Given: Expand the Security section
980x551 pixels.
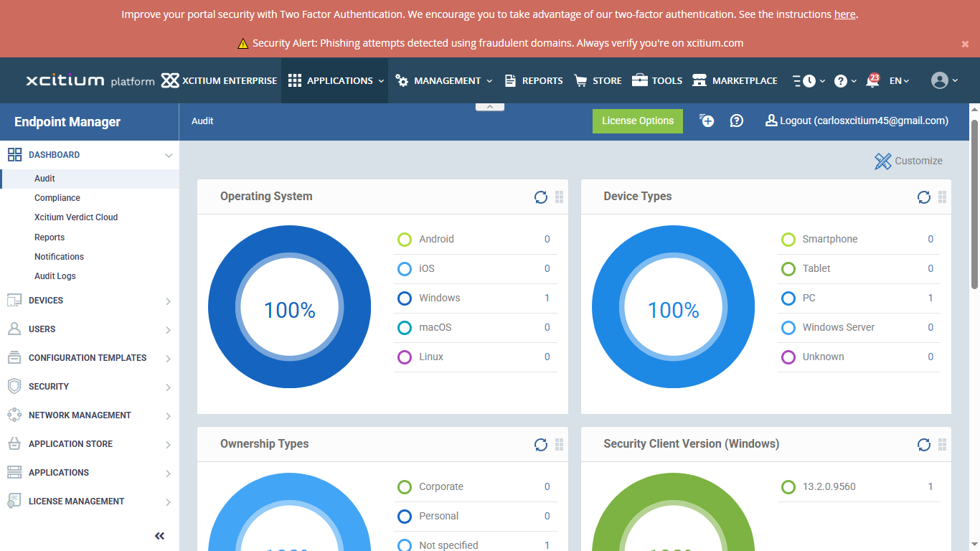Looking at the screenshot, I should tap(169, 387).
